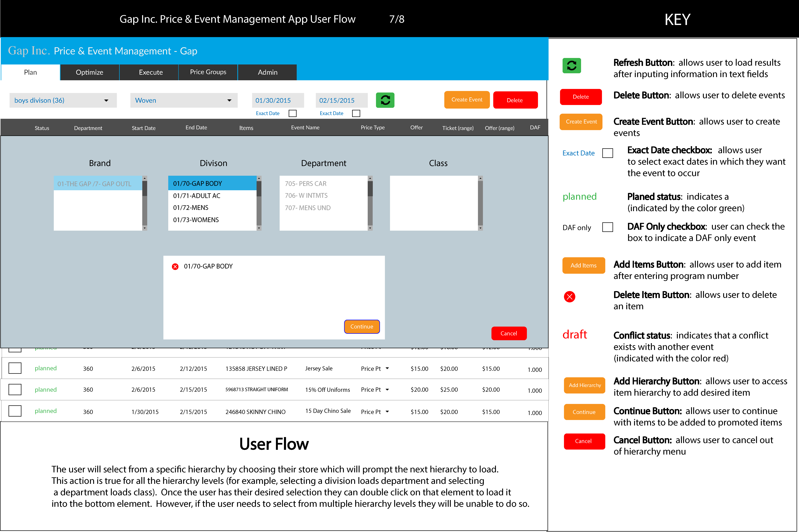Expand the Woven dropdown
This screenshot has height=532, width=799.
pos(229,100)
